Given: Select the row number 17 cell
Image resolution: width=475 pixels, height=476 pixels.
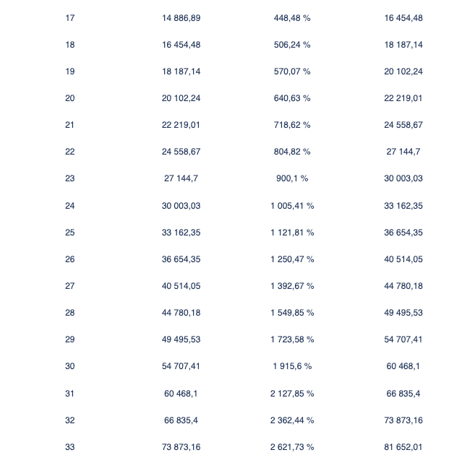Looking at the screenshot, I should pos(70,18).
